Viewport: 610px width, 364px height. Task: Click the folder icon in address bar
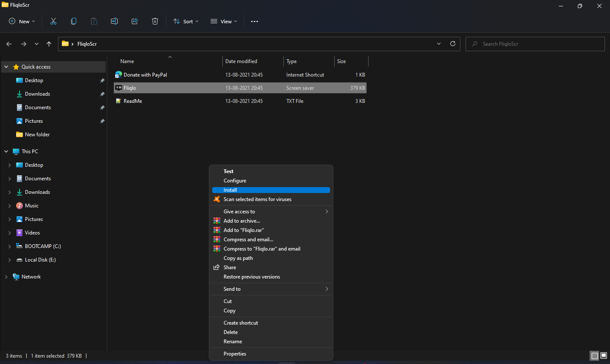coord(65,44)
